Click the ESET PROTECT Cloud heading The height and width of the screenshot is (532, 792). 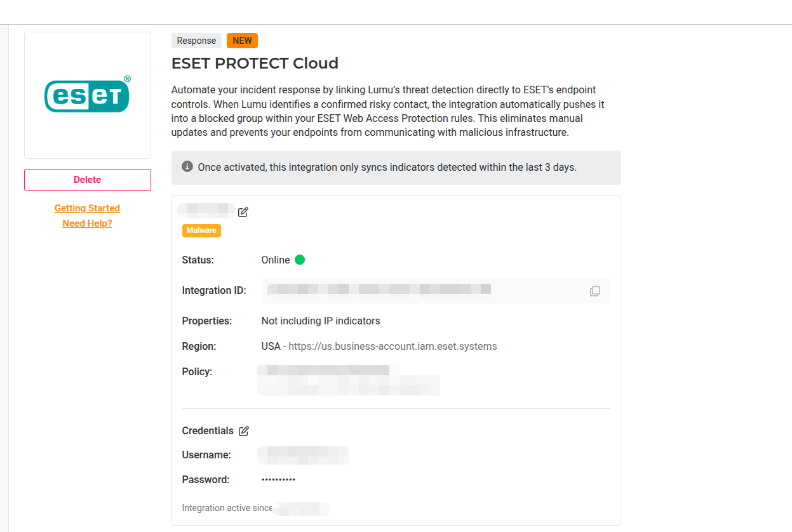(x=255, y=63)
